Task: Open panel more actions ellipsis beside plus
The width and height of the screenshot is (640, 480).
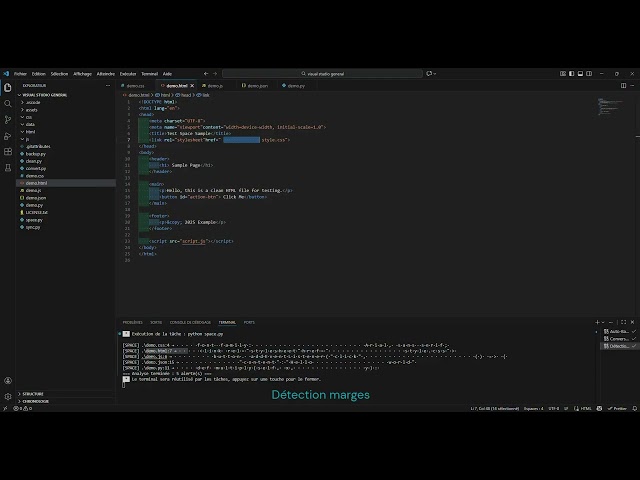Action: [611, 322]
